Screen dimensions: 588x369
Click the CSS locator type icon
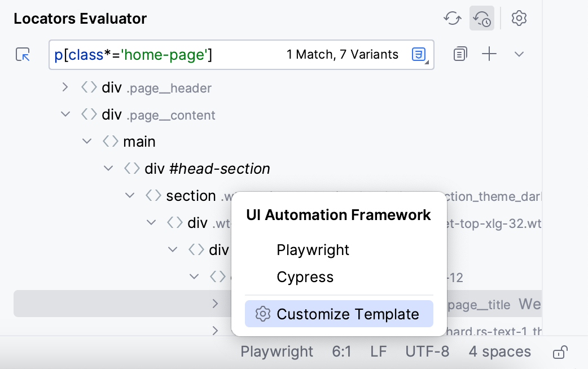(419, 55)
